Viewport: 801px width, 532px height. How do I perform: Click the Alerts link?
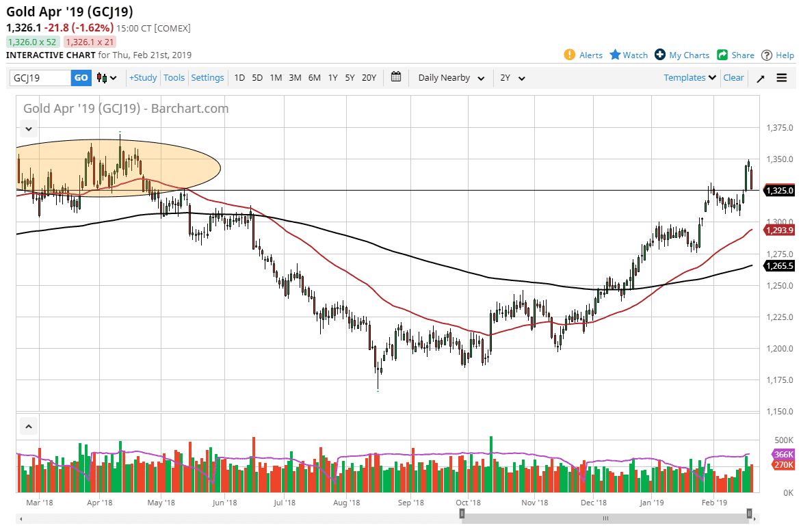590,55
